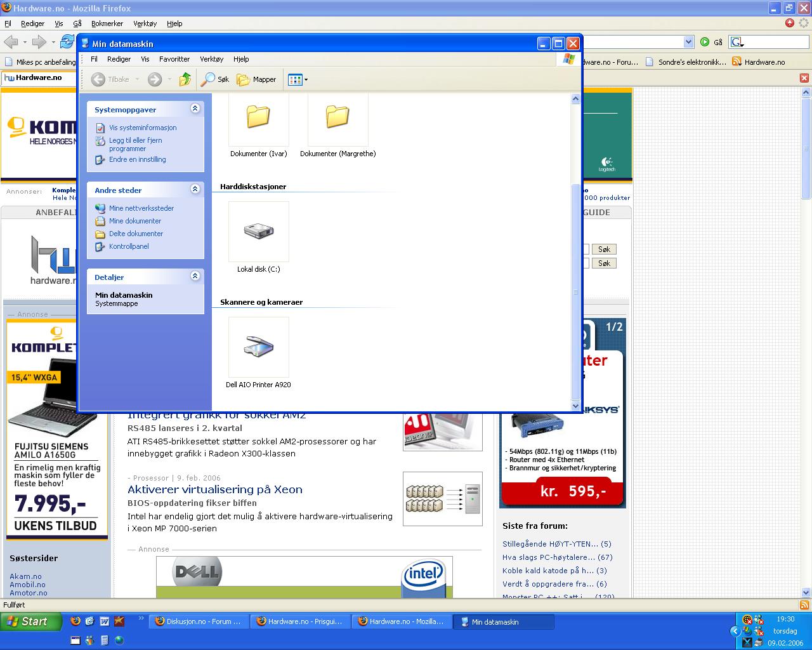Open the Hardware.no RSS bookmark in bookmarks toolbar
The width and height of the screenshot is (812, 650).
[x=759, y=62]
